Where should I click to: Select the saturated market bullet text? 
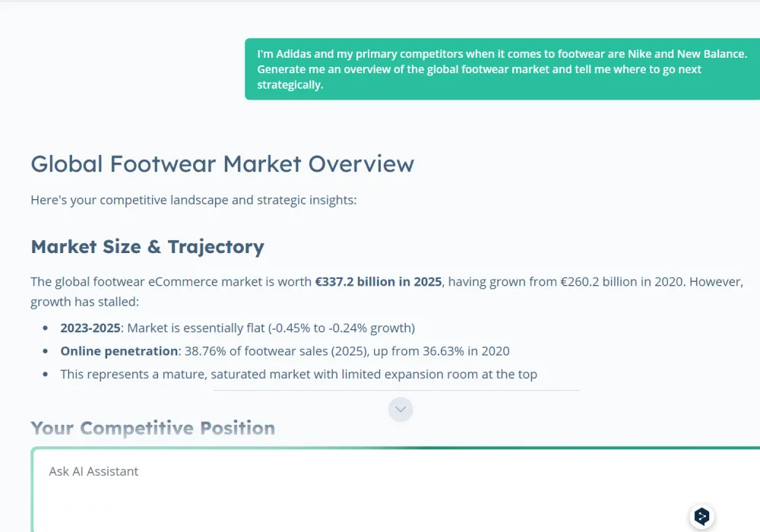[x=299, y=374]
